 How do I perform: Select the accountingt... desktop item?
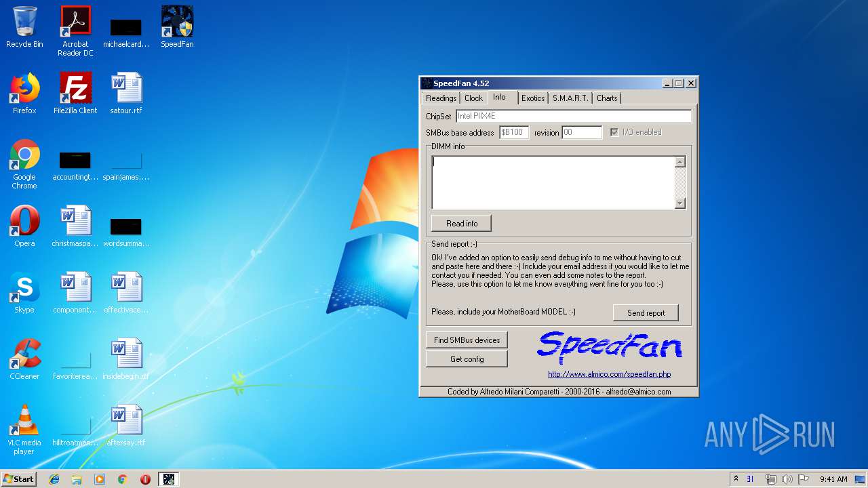coord(75,165)
